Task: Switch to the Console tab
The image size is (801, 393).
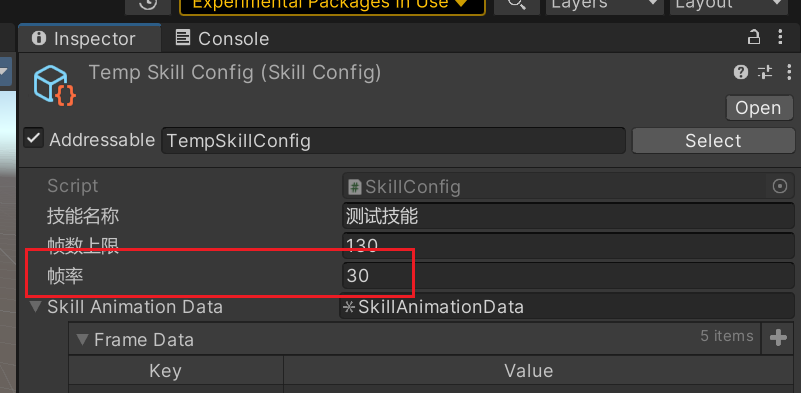Action: [222, 38]
